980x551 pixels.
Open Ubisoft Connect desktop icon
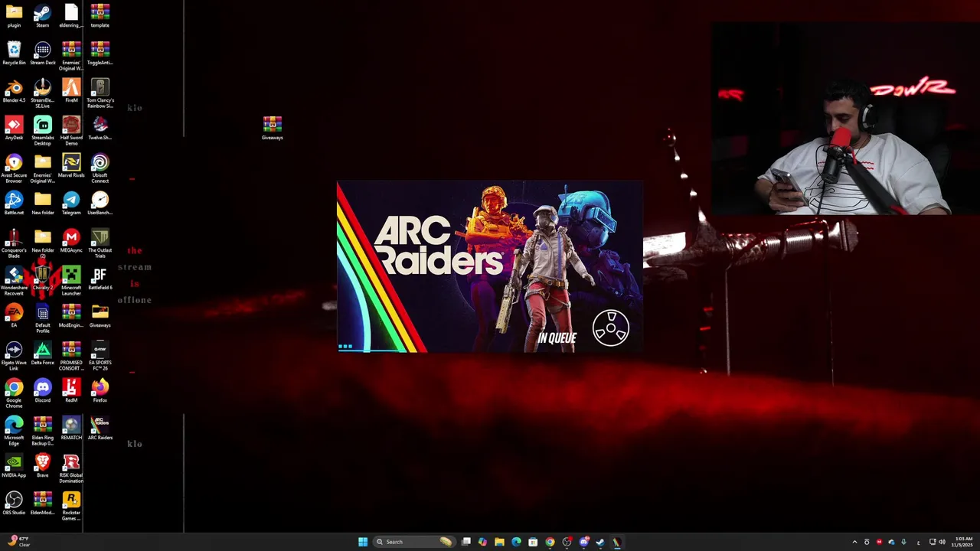(100, 168)
